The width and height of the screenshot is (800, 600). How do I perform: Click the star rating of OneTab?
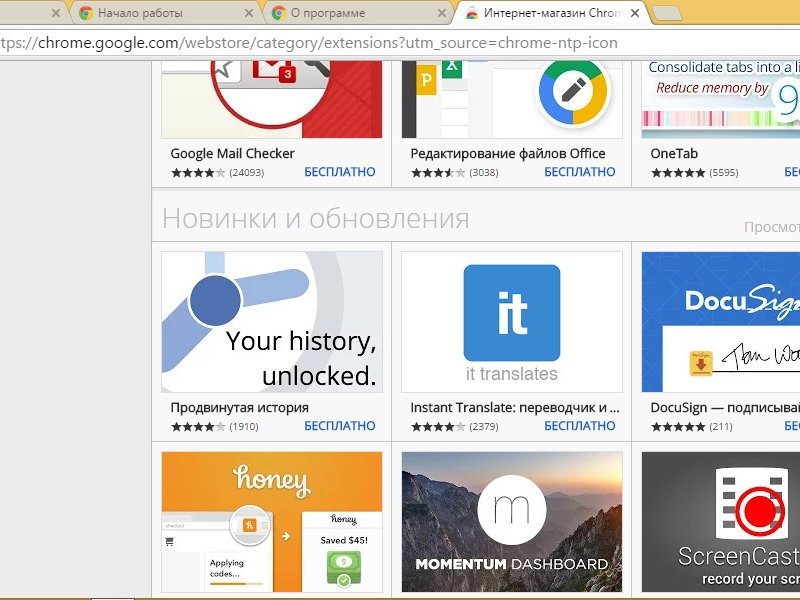click(678, 172)
